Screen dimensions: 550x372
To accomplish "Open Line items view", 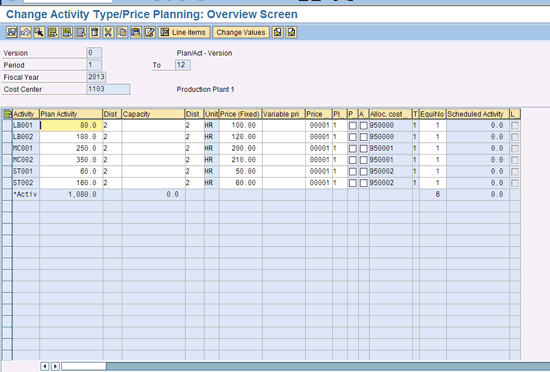I will pos(184,32).
